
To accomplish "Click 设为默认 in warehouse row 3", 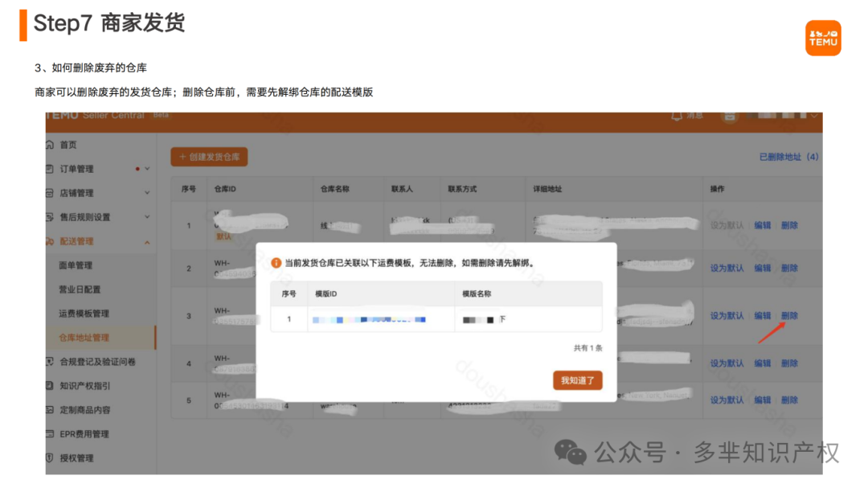I will pyautogui.click(x=727, y=316).
